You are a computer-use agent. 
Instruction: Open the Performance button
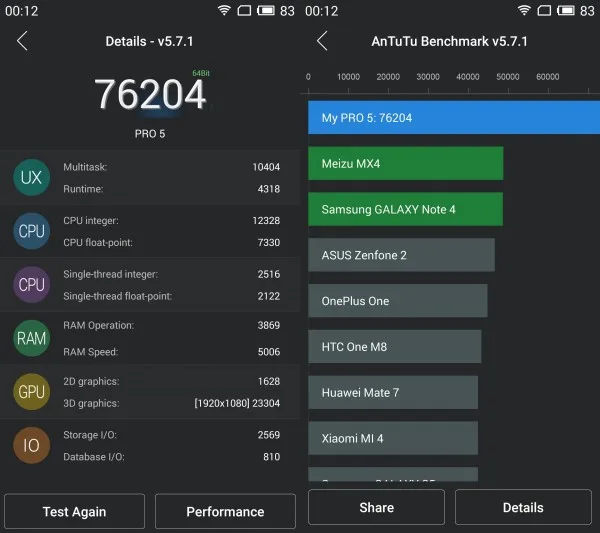[225, 511]
